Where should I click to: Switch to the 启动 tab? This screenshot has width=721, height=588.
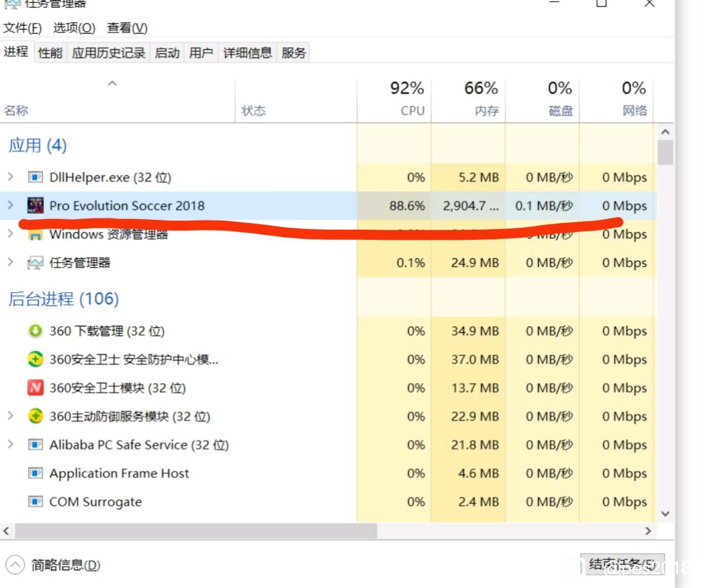click(x=167, y=53)
